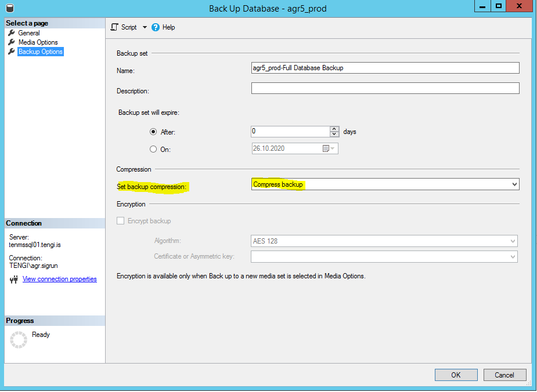This screenshot has width=537, height=392.
Task: Expand the Script dropdown arrow
Action: [x=145, y=27]
